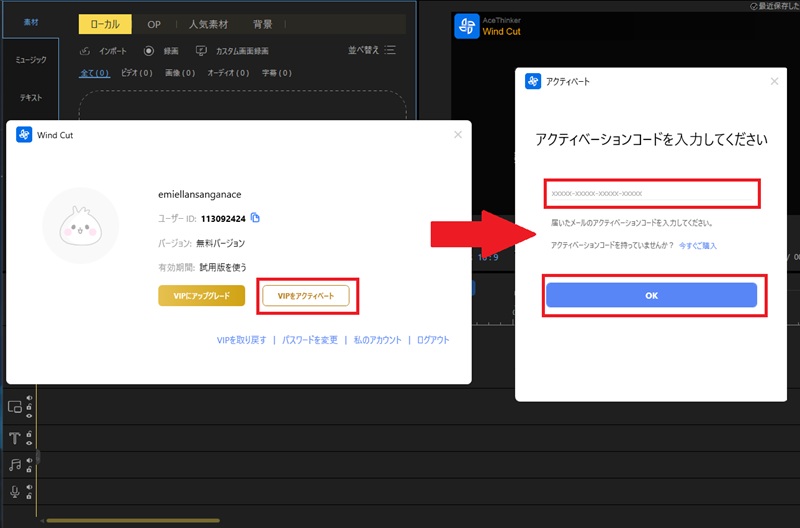
Task: Filter media by 字幕(0)
Action: pos(277,73)
